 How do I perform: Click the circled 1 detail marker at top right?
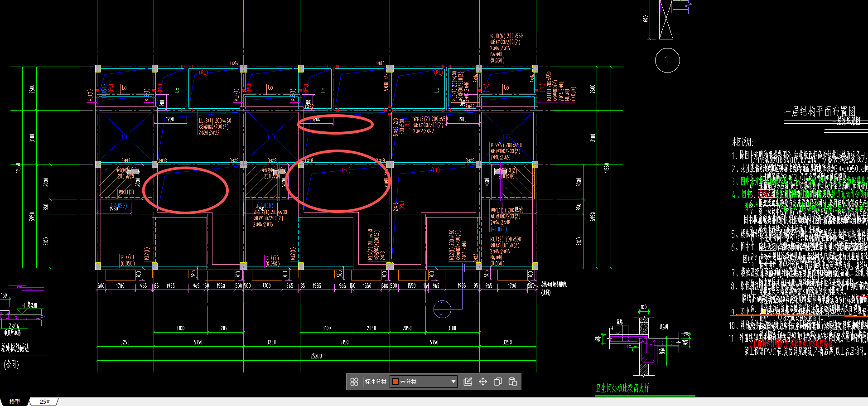tap(667, 60)
